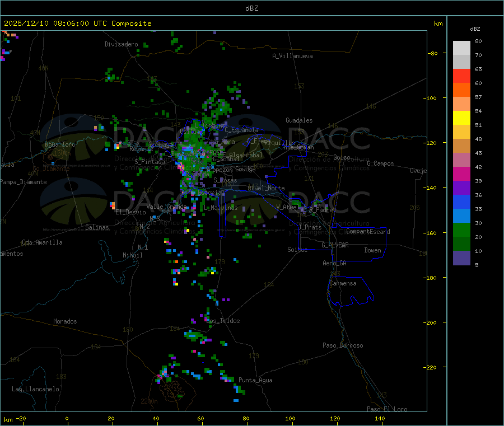Click the Morados label
The image size is (504, 426).
[x=66, y=321]
